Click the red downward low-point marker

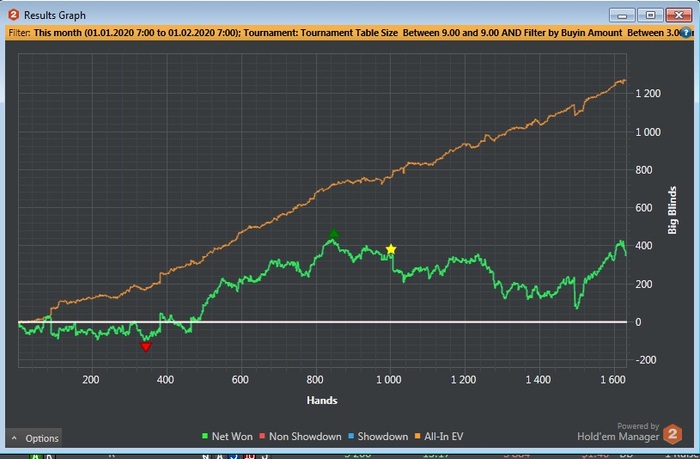[146, 347]
